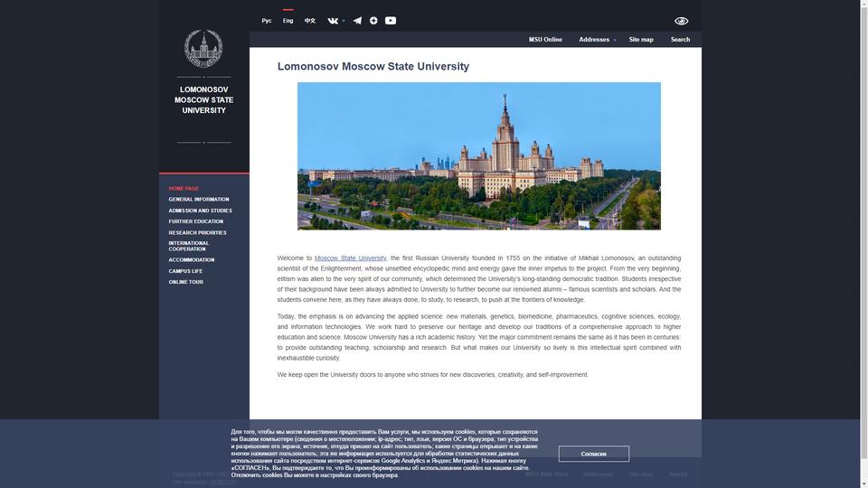Open Accommodation sidebar item

click(192, 260)
